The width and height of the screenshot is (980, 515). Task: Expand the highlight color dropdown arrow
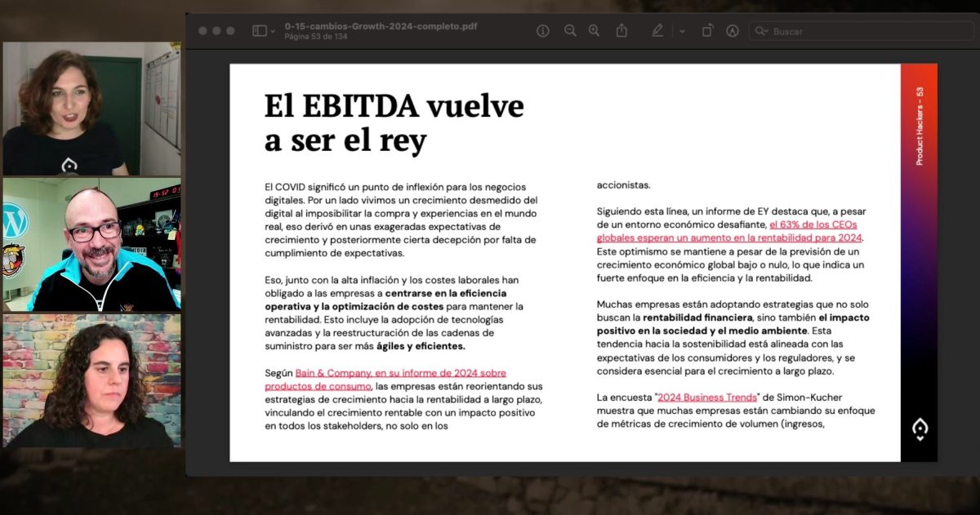point(682,31)
